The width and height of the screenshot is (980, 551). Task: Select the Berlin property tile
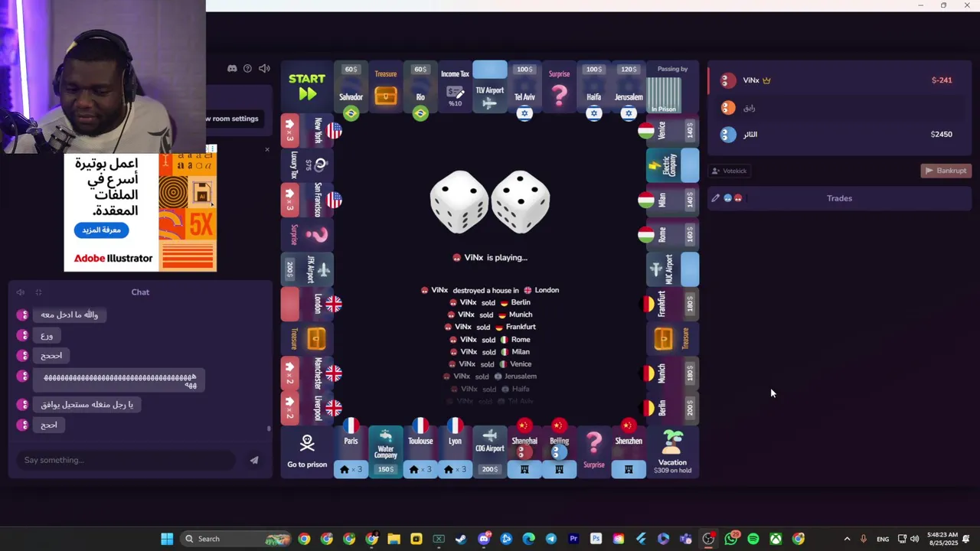(x=668, y=408)
